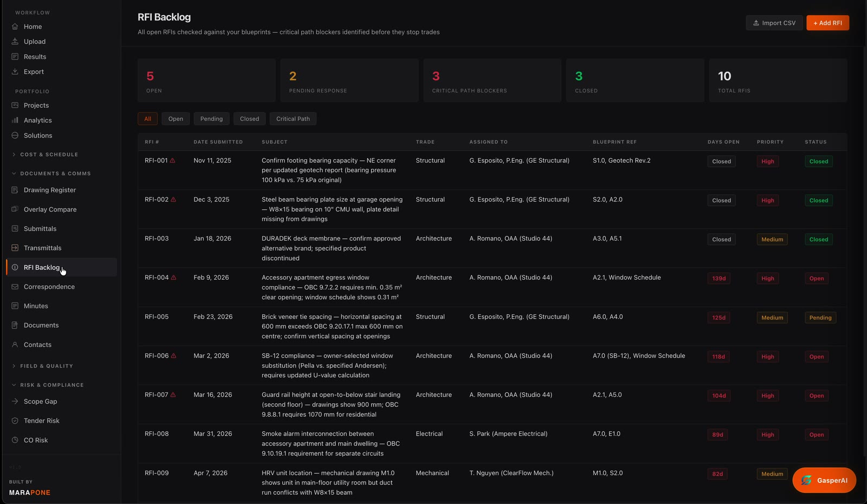The image size is (867, 504).
Task: Click the warning triangle beside RFI-004
Action: click(173, 277)
